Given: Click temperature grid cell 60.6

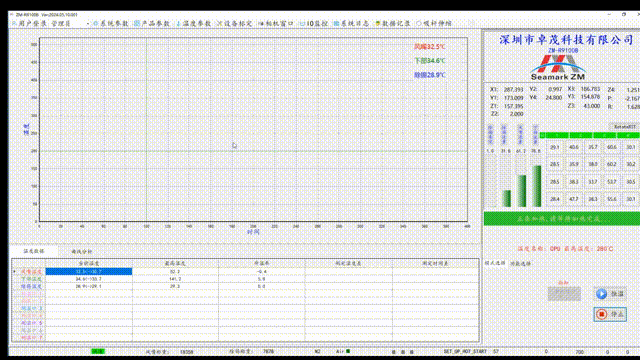Looking at the screenshot, I should click(x=612, y=147).
